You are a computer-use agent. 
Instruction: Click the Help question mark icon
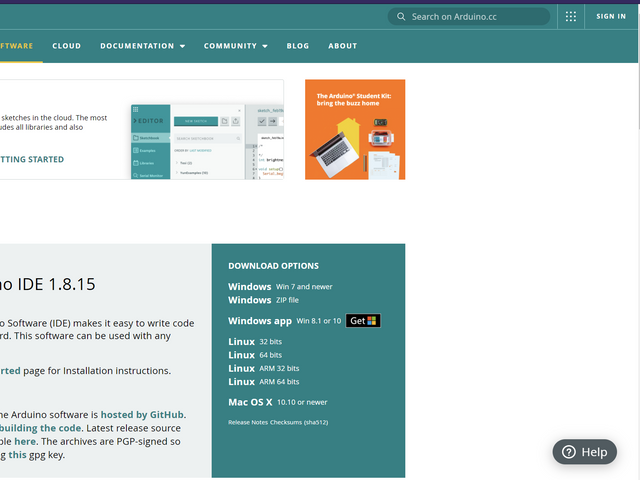pyautogui.click(x=569, y=452)
